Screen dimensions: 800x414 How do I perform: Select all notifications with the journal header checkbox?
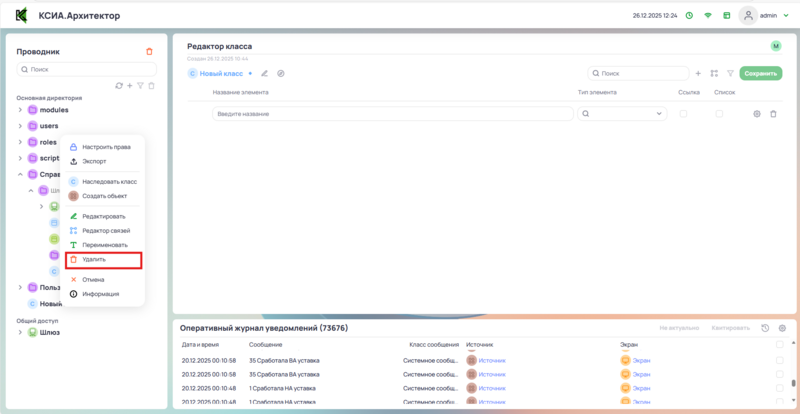[x=780, y=344]
